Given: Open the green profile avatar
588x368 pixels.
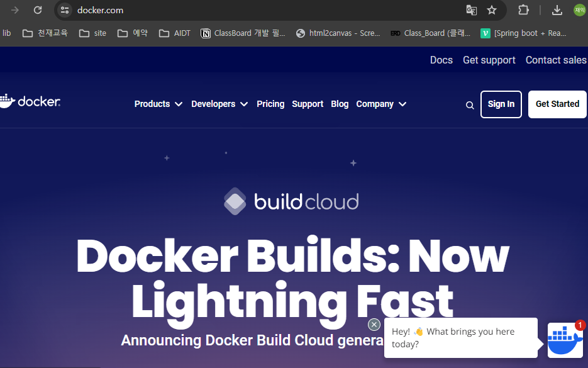Looking at the screenshot, I should point(580,10).
